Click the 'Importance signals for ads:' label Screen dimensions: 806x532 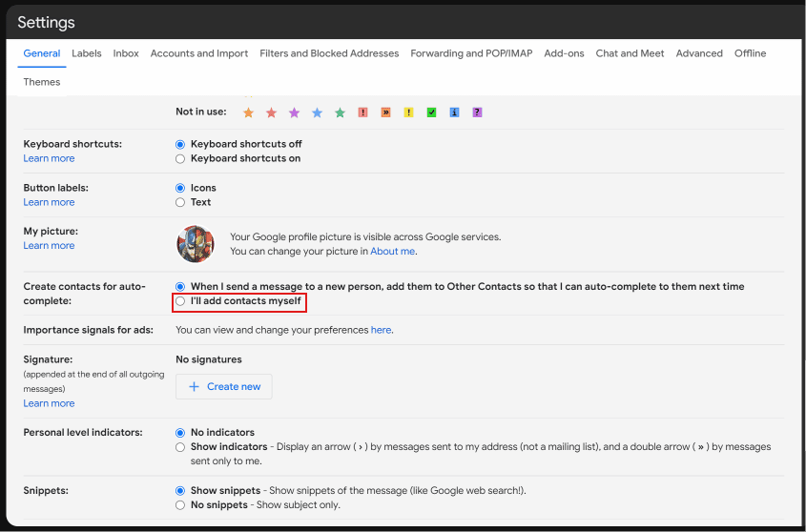point(89,330)
